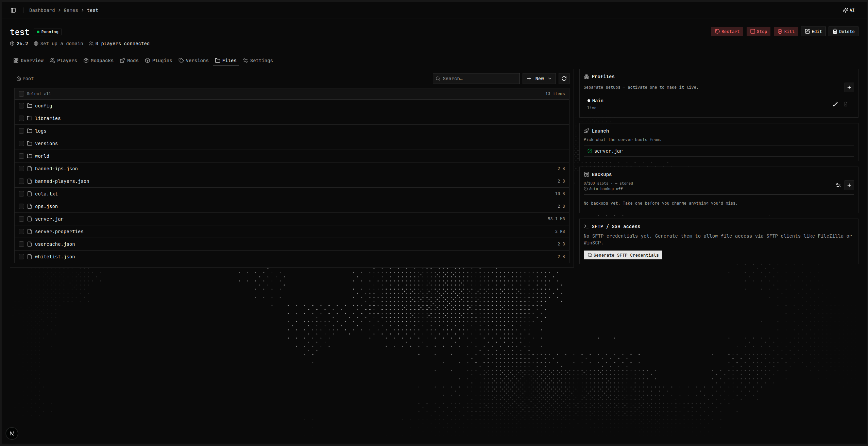The height and width of the screenshot is (446, 868).
Task: Click the N logo badge
Action: coord(12,433)
